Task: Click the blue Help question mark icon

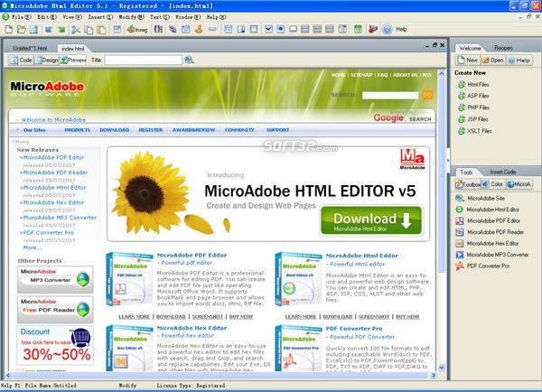Action: [388, 30]
